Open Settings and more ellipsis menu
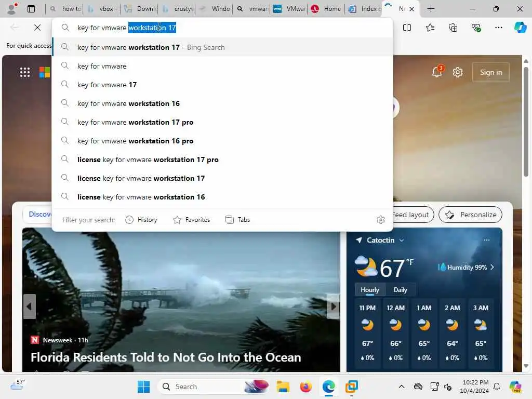Screen dimensions: 532x399 [498, 28]
